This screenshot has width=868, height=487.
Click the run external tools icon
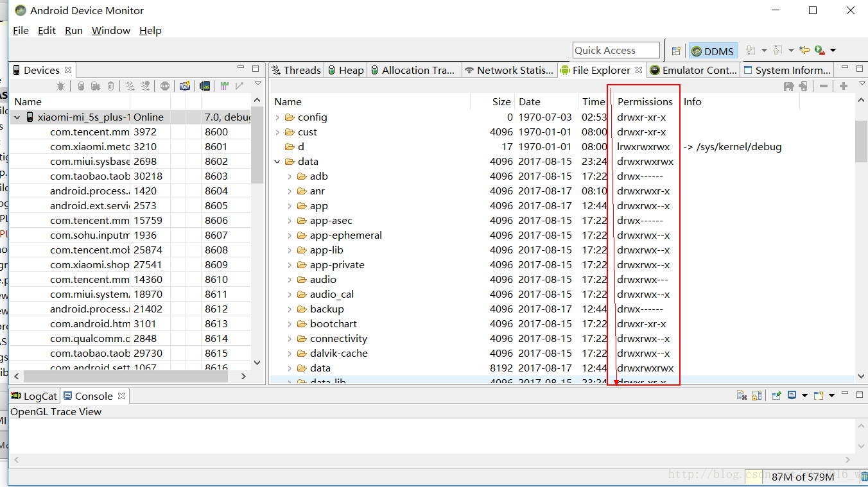819,50
